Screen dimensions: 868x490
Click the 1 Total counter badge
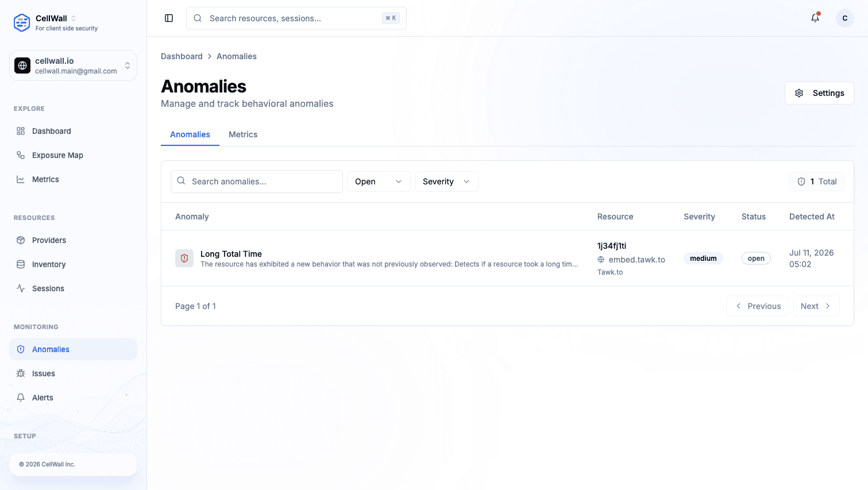pyautogui.click(x=817, y=182)
